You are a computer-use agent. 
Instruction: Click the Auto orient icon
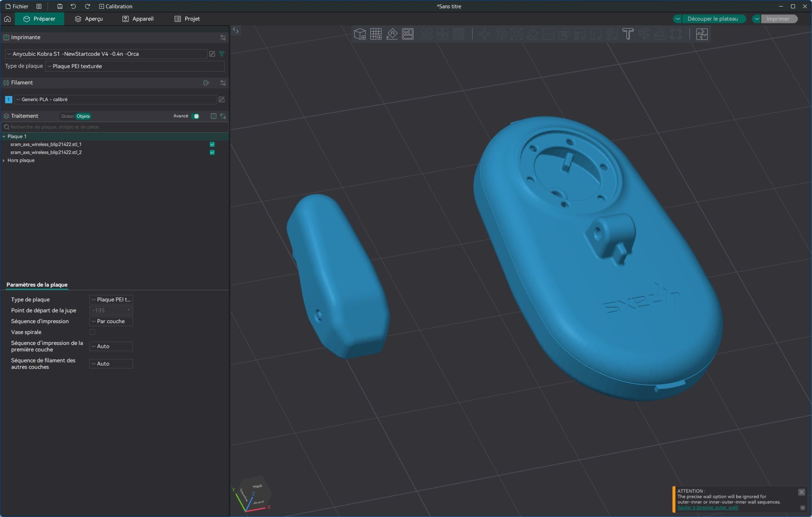click(x=392, y=34)
